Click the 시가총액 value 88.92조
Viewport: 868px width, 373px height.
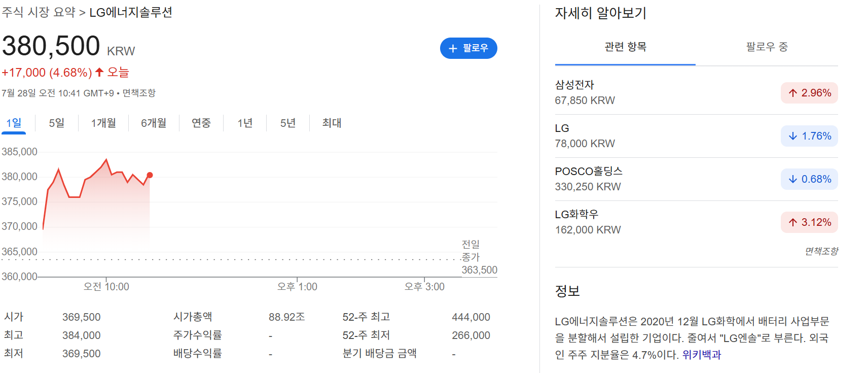(287, 317)
